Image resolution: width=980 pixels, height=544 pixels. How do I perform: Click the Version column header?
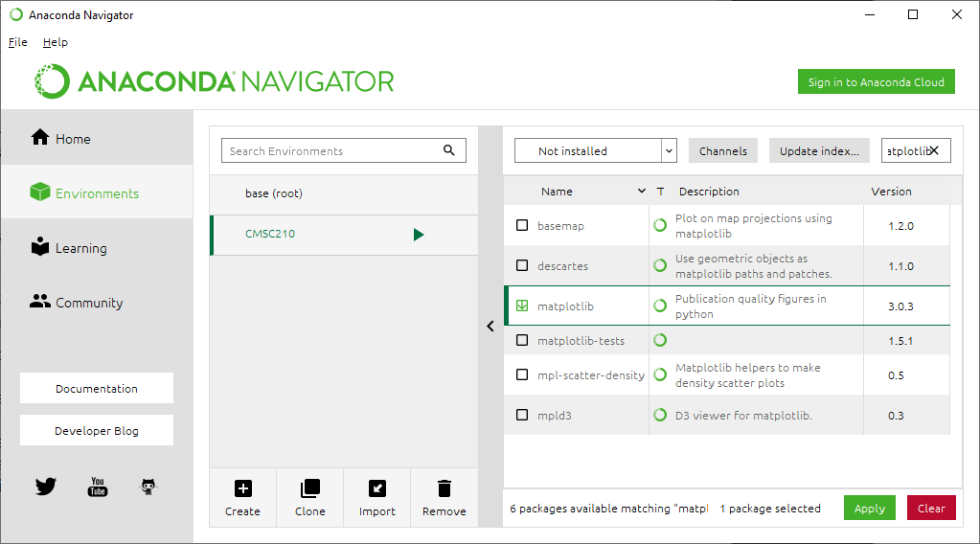click(x=891, y=192)
